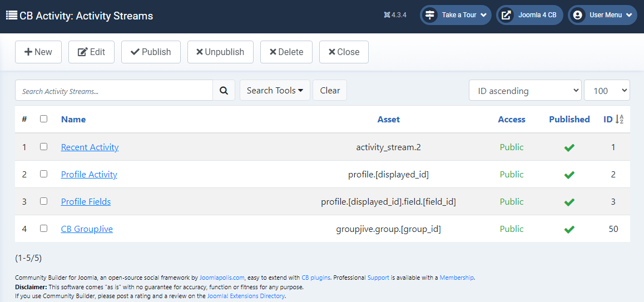Open the Profile Fields stream link
The width and height of the screenshot is (644, 302).
86,202
